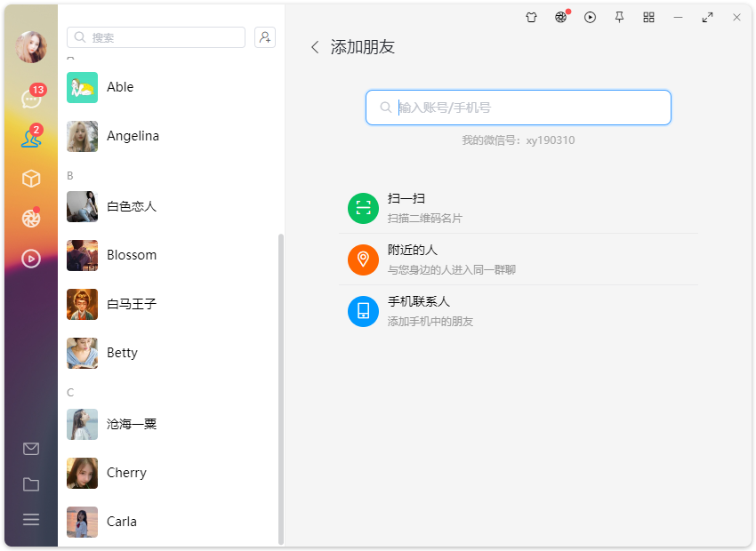This screenshot has width=756, height=551.
Task: Open the file folder icon in sidebar
Action: point(31,484)
